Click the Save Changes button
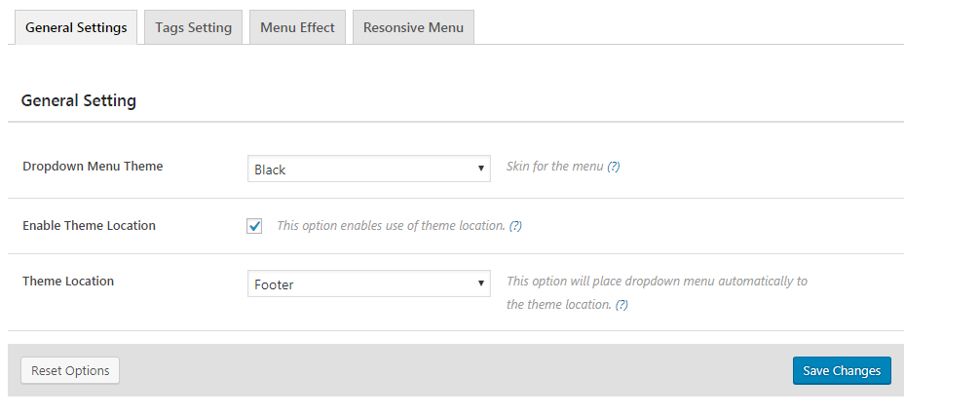This screenshot has width=980, height=415. click(842, 370)
